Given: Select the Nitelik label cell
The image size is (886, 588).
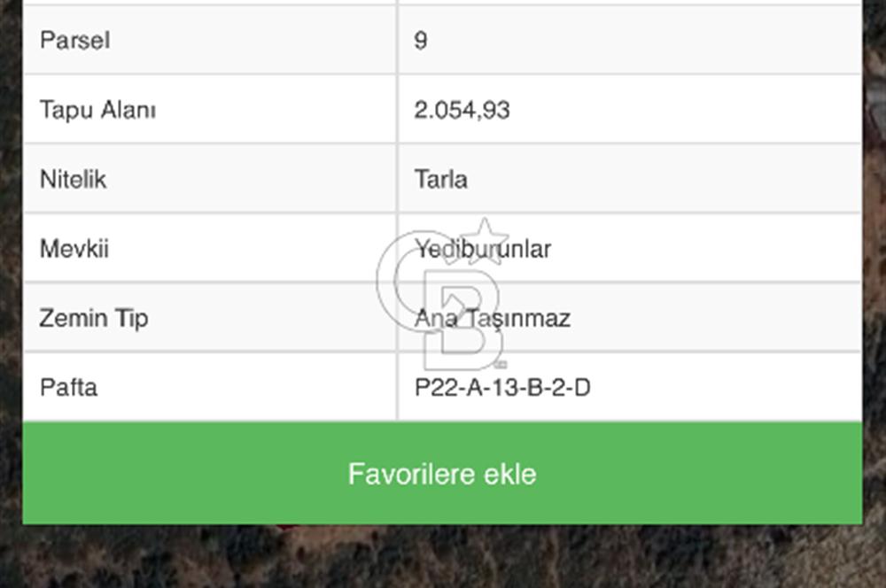Looking at the screenshot, I should click(210, 179).
